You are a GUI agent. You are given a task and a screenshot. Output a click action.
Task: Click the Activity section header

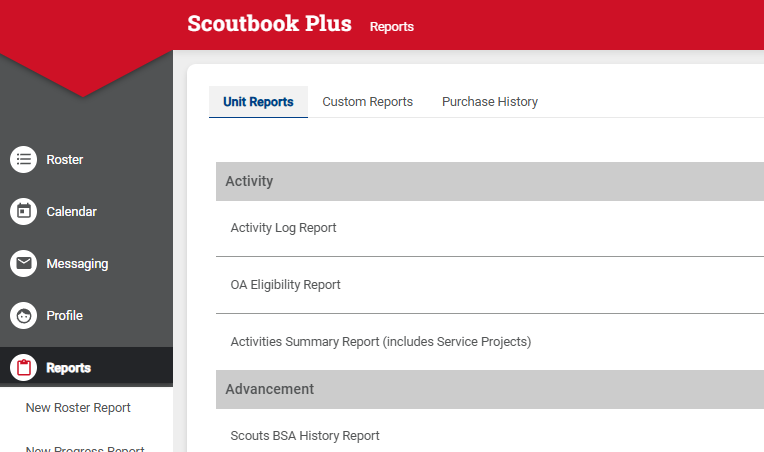(x=490, y=181)
